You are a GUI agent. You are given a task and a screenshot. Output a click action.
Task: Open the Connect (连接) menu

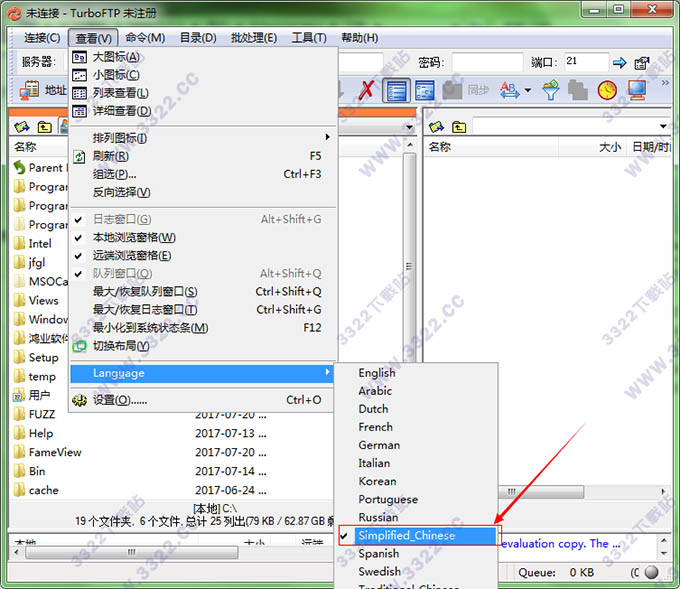(42, 38)
